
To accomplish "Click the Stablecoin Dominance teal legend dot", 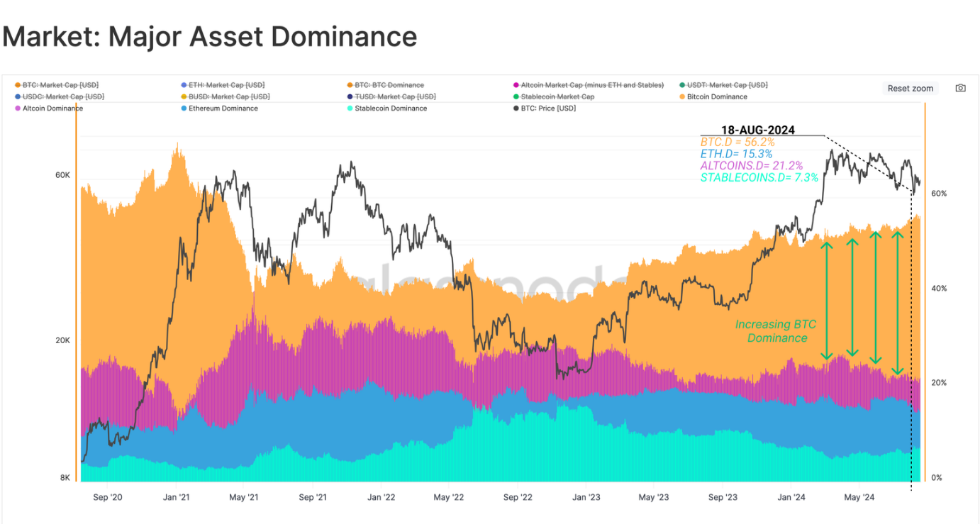I will tap(350, 108).
